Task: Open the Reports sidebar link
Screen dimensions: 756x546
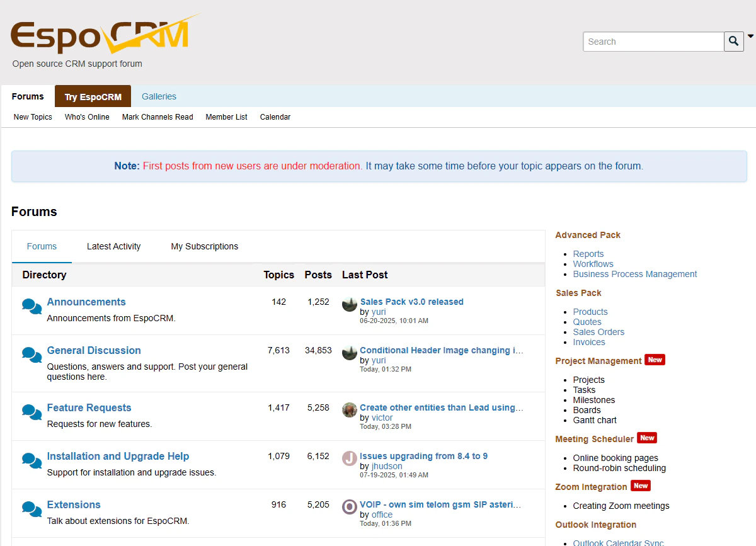Action: [588, 254]
